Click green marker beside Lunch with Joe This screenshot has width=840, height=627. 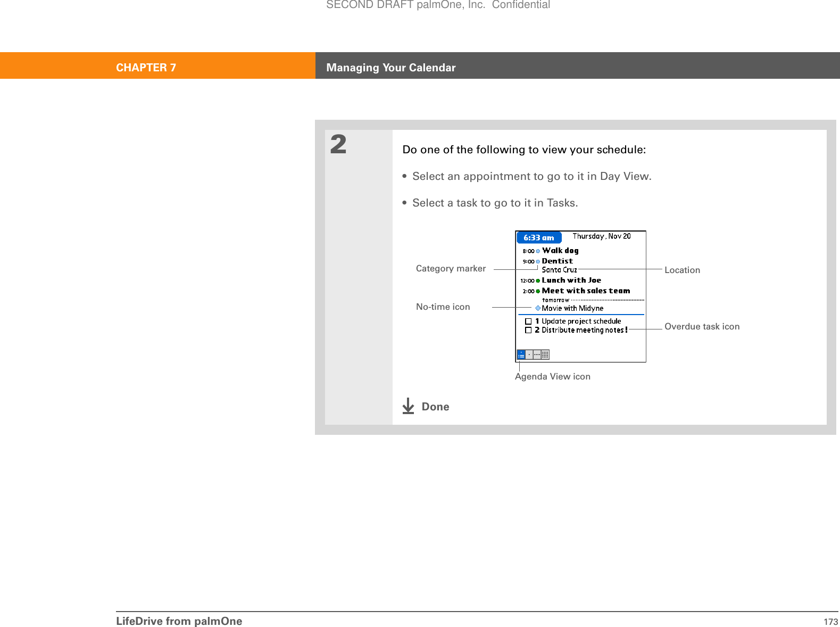pos(538,280)
